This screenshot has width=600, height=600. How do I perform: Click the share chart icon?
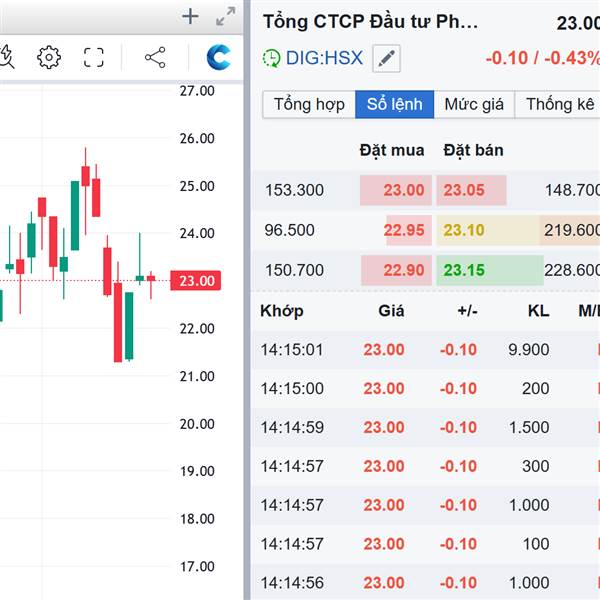pos(155,57)
